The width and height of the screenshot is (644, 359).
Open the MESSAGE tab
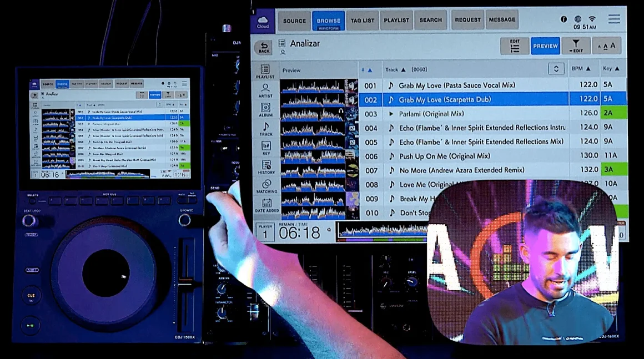(x=502, y=19)
